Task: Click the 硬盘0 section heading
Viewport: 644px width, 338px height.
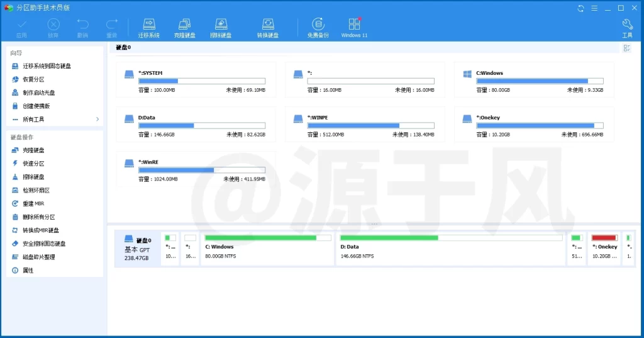Action: click(x=123, y=47)
